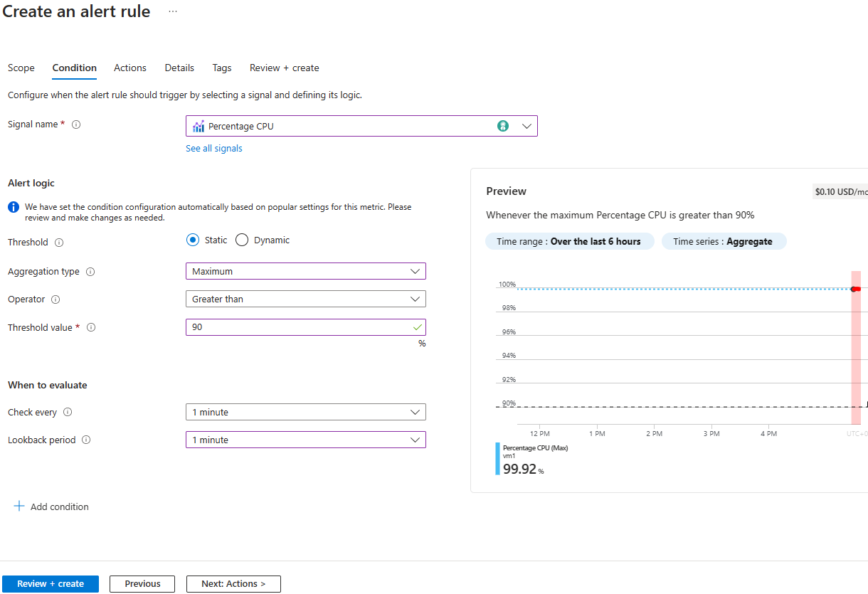Open the Aggregation type dropdown showing Maximum

[306, 271]
